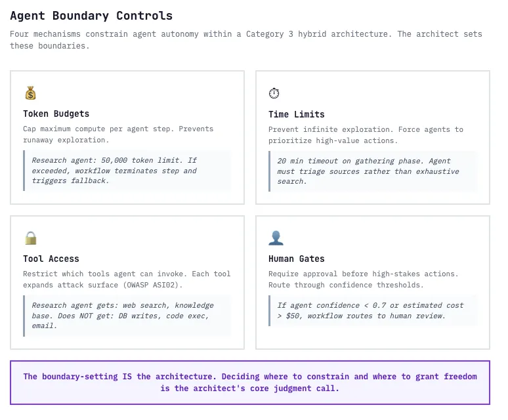The height and width of the screenshot is (420, 508).
Task: Click the architect's core judgment call line
Action: pos(250,388)
